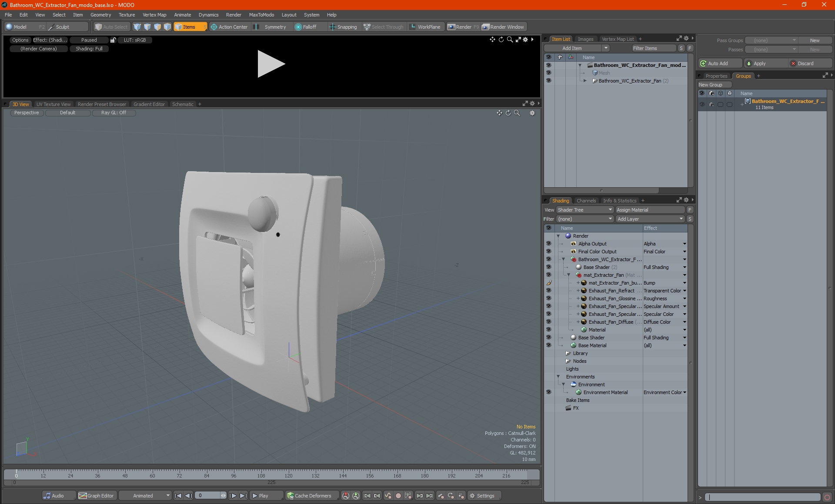Open Pass Groups (none) dropdown
The image size is (835, 504).
772,40
